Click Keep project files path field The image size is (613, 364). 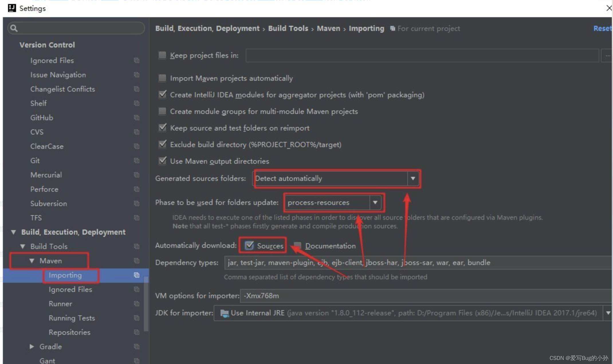(422, 55)
